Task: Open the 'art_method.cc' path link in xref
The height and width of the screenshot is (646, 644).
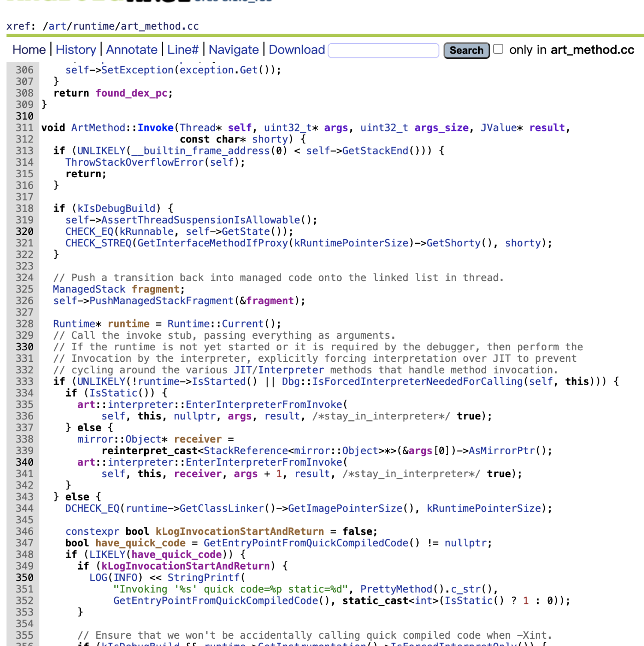Action: tap(160, 26)
